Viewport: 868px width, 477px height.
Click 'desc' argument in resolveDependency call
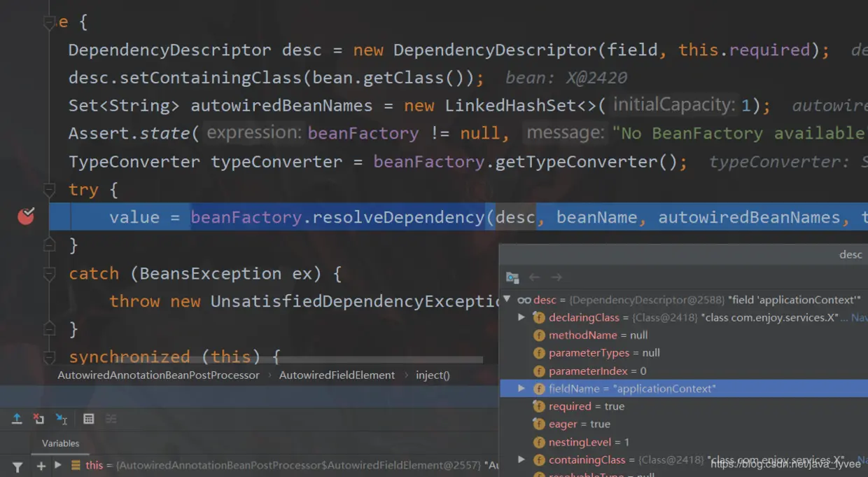coord(515,217)
